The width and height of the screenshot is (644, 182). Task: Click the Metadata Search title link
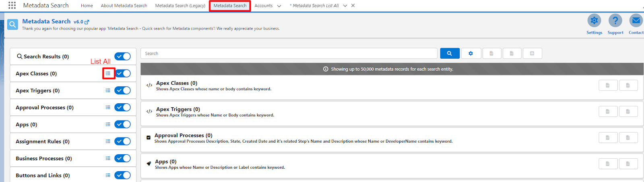tap(46, 21)
